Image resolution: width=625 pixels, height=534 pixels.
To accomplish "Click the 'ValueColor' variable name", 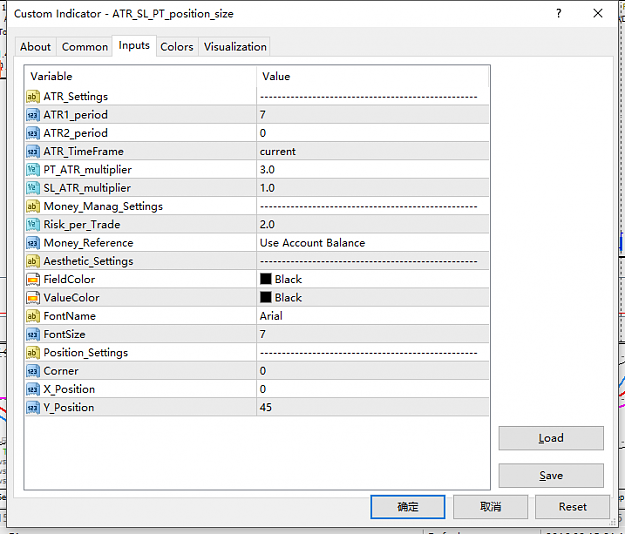I will (71, 298).
